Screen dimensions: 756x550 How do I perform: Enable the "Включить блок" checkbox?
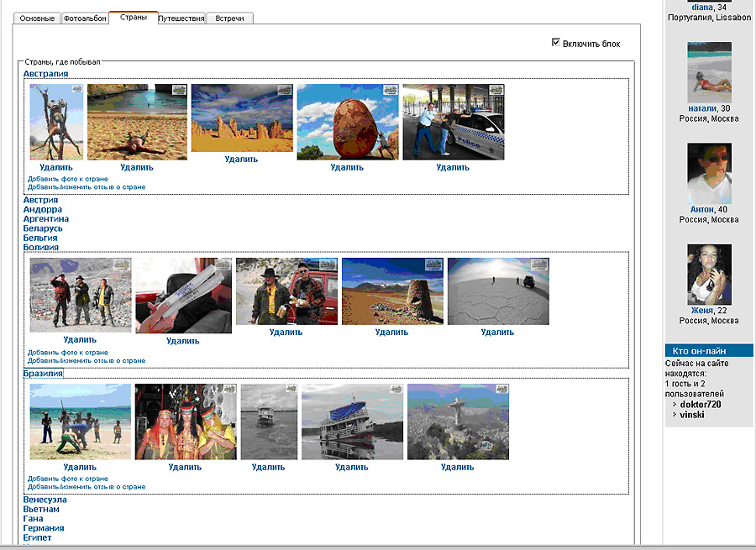coord(556,43)
